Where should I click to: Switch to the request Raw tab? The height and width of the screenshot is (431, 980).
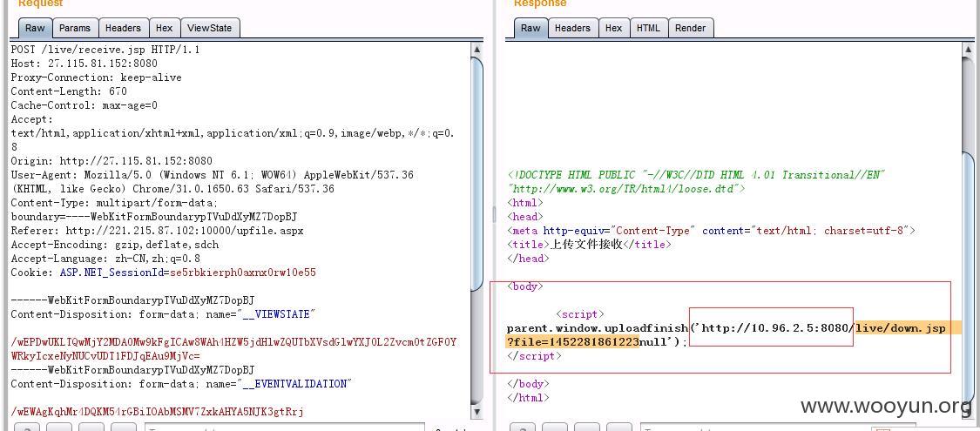pyautogui.click(x=35, y=28)
